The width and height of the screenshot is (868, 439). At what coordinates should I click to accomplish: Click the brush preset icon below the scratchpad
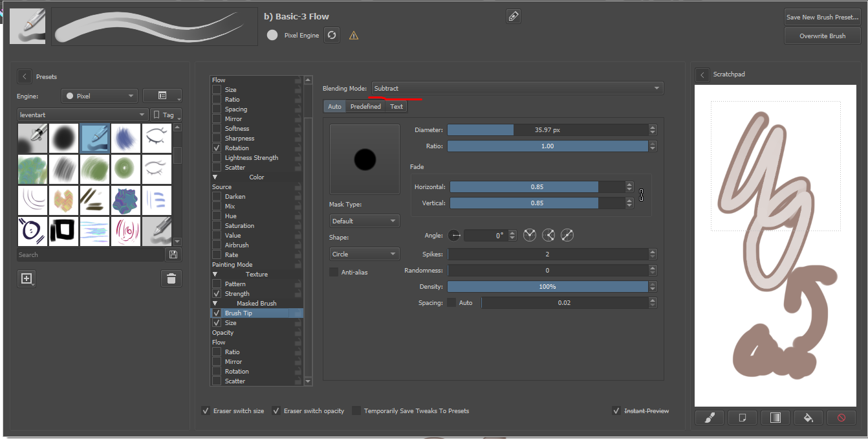[710, 418]
